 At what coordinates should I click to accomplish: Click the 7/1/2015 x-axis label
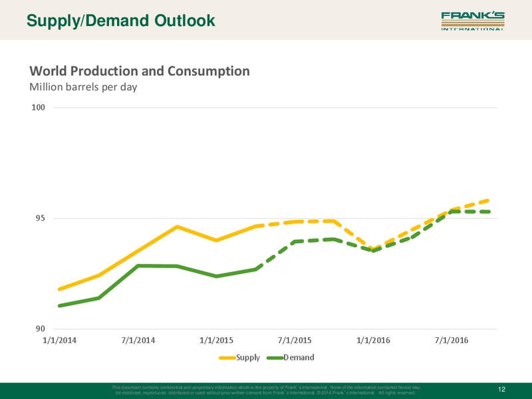[x=295, y=340]
